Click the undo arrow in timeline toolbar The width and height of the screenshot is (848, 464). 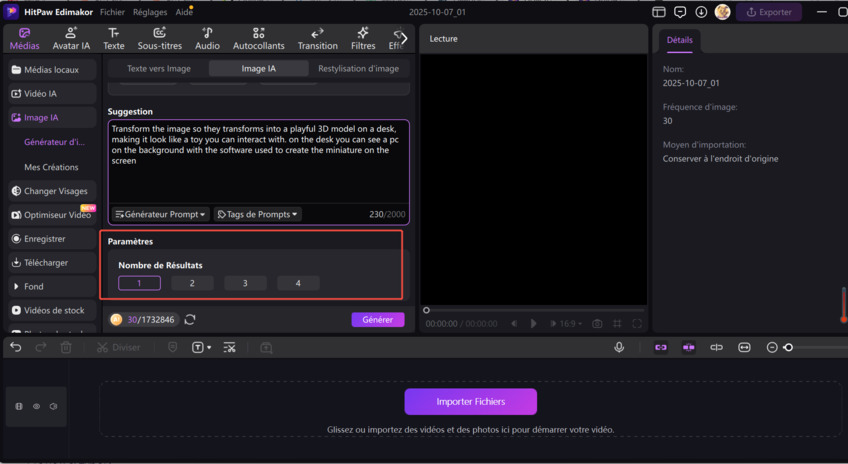pos(16,347)
